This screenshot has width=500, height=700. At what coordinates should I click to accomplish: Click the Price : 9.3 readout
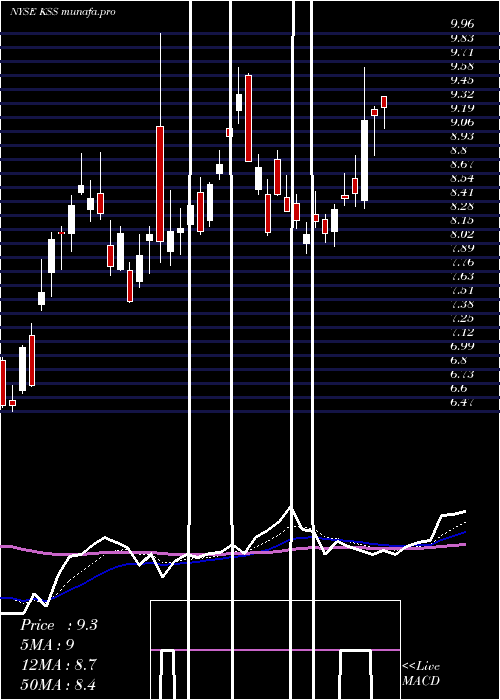59,625
